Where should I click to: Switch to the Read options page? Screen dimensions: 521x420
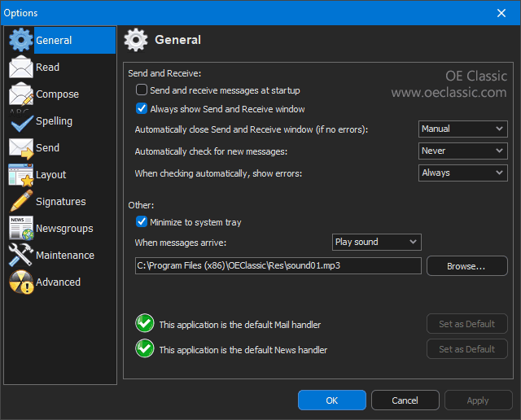(x=47, y=67)
